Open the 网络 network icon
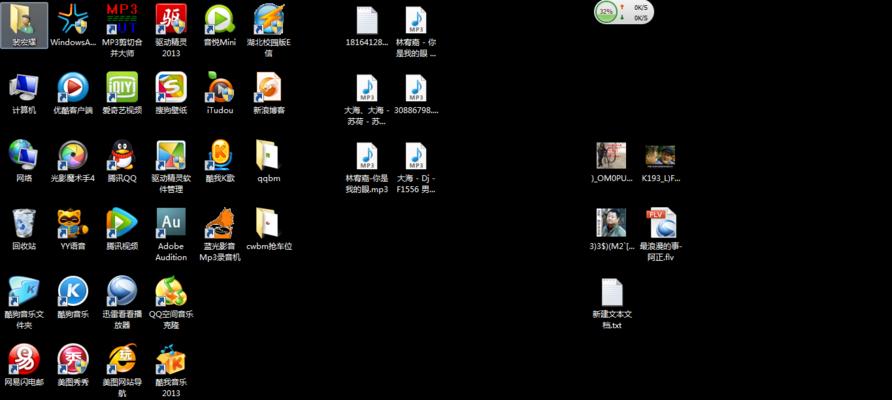 24,161
